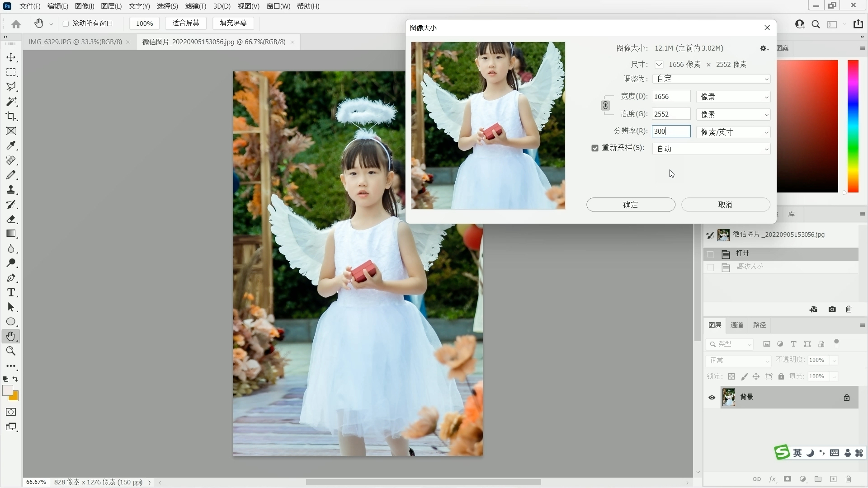Click the 宽度 input field showing 1656
The height and width of the screenshot is (488, 868).
(x=671, y=96)
